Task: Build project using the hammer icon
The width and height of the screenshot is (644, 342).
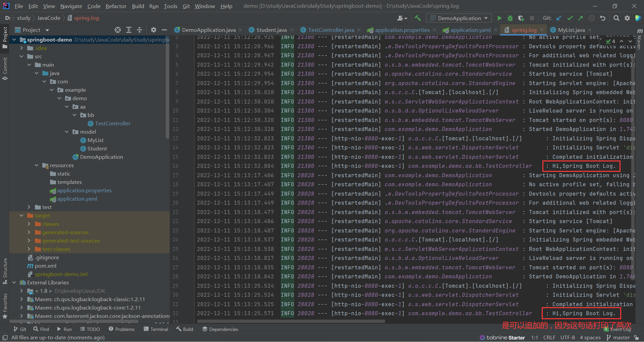Action: [418, 18]
